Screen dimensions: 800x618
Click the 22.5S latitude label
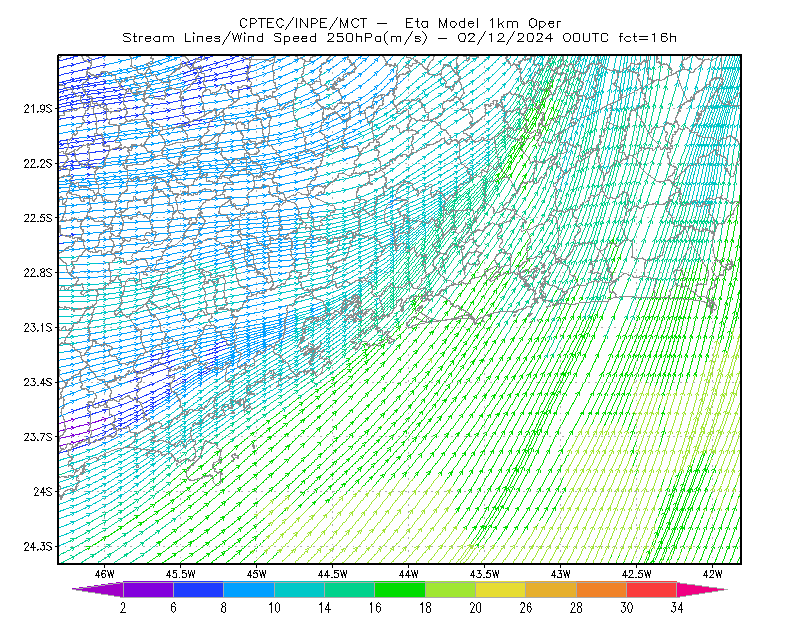coord(37,218)
